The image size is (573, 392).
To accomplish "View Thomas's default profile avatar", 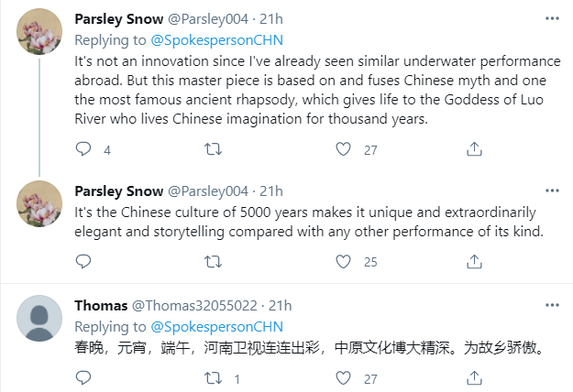I will click(40, 317).
